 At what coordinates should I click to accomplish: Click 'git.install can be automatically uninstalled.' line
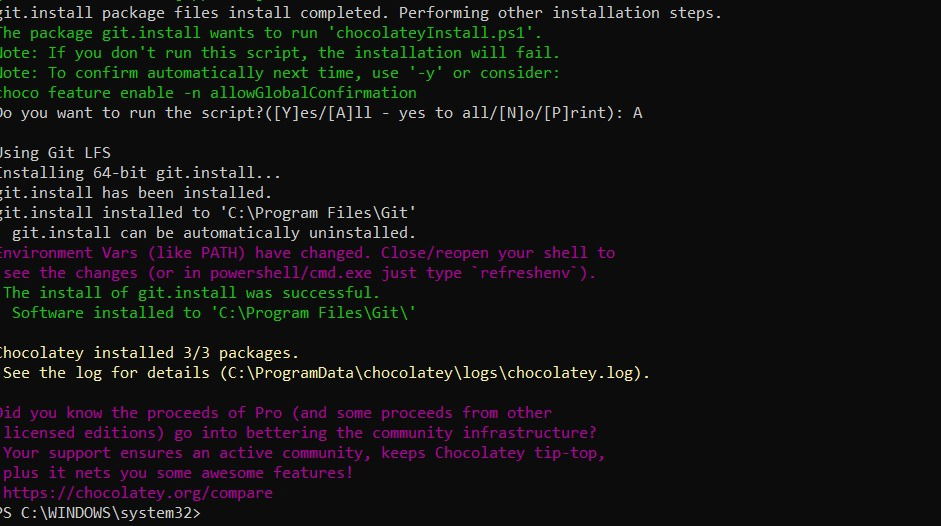[214, 233]
